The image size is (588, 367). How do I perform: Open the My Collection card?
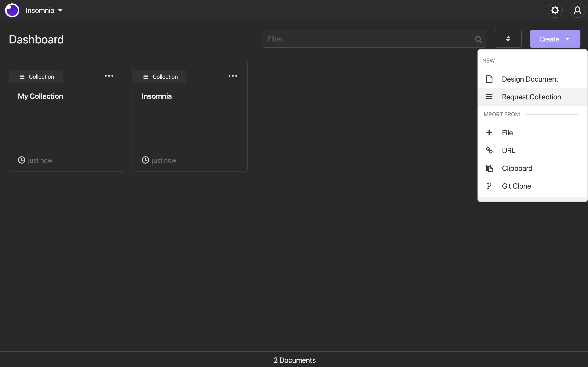[x=66, y=116]
